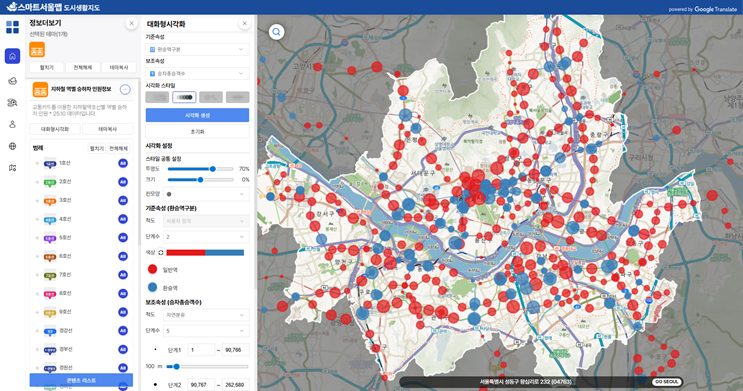Expand the 7호선 legend row plus sign
The height and width of the screenshot is (391, 743).
(x=37, y=275)
